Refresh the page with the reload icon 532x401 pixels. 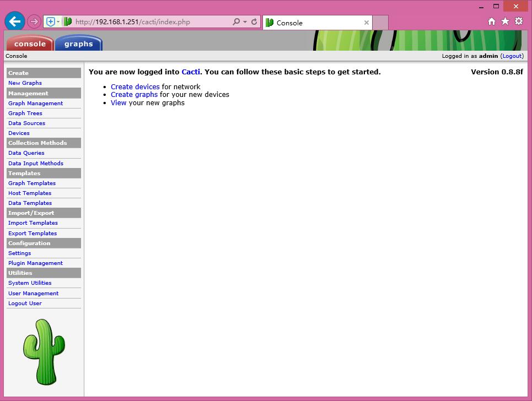(x=254, y=21)
